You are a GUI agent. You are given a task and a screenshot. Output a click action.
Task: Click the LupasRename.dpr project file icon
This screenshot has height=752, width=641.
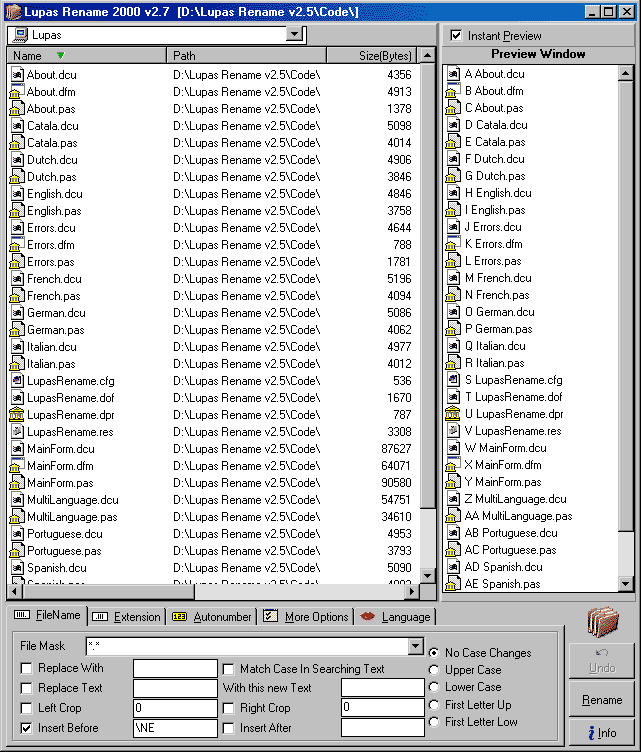coord(16,415)
